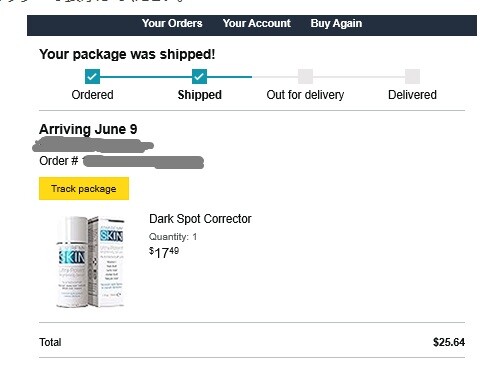The image size is (496, 366).
Task: Click the yellow Track package button
Action: (x=84, y=189)
